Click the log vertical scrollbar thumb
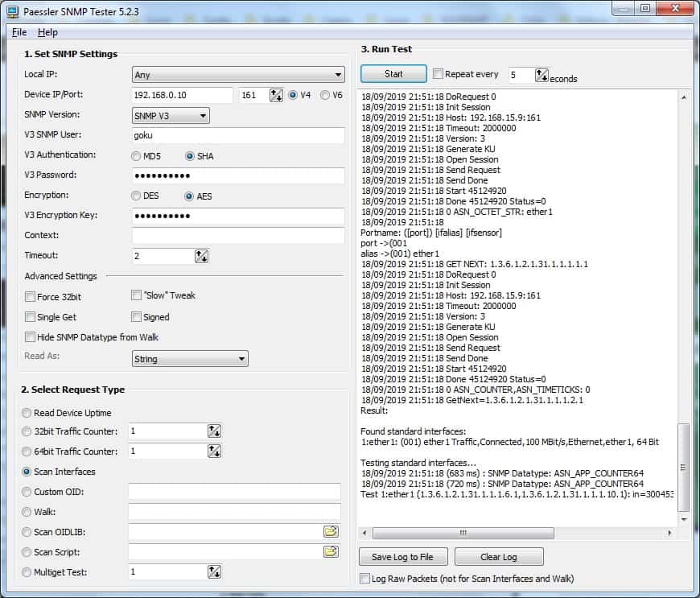 tap(683, 467)
